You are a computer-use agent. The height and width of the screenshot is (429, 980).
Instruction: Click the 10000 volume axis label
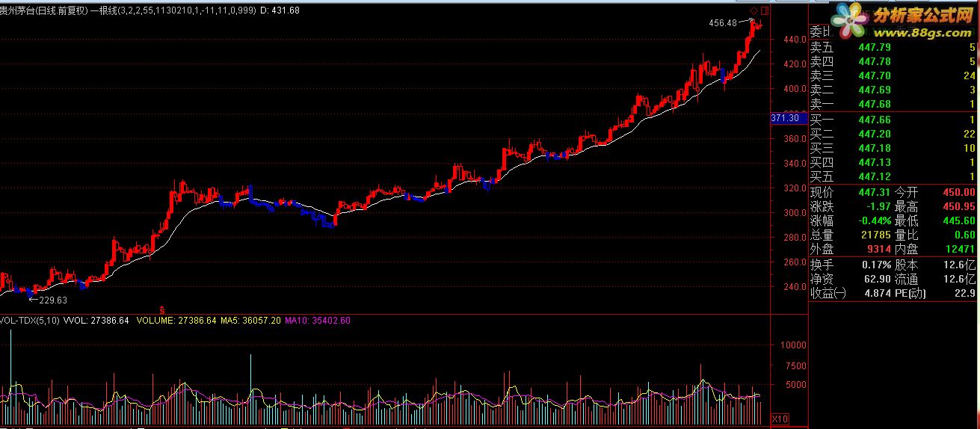(792, 346)
